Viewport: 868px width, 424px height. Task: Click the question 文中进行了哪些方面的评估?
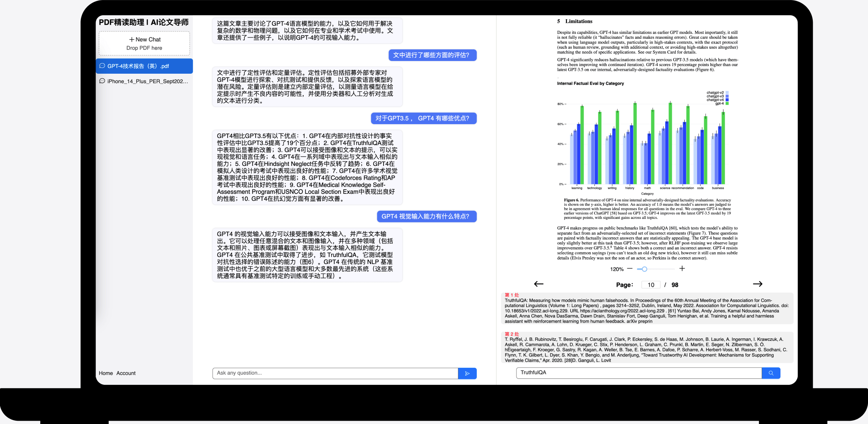pos(432,55)
